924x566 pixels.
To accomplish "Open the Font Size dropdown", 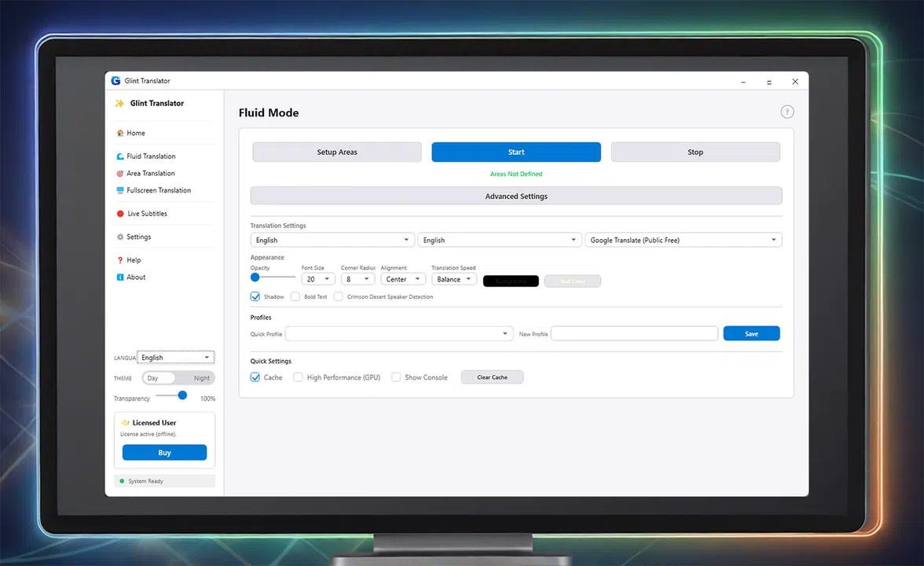I will pyautogui.click(x=318, y=280).
